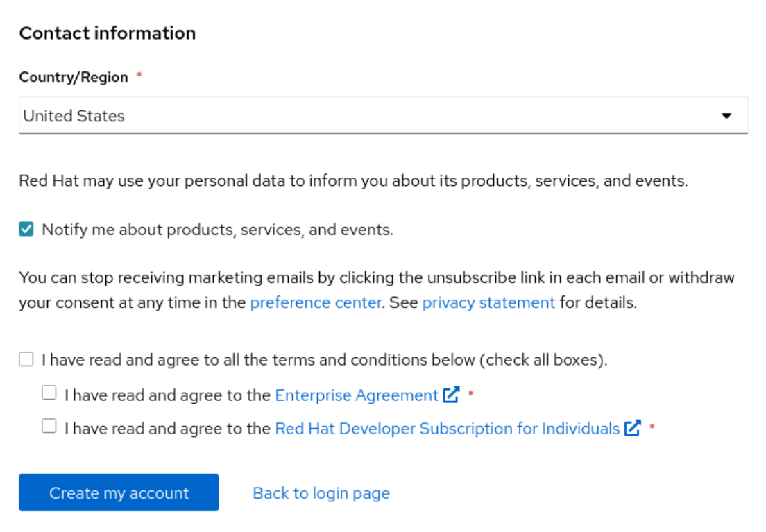
Task: Open the privacy statement link
Action: coord(488,303)
